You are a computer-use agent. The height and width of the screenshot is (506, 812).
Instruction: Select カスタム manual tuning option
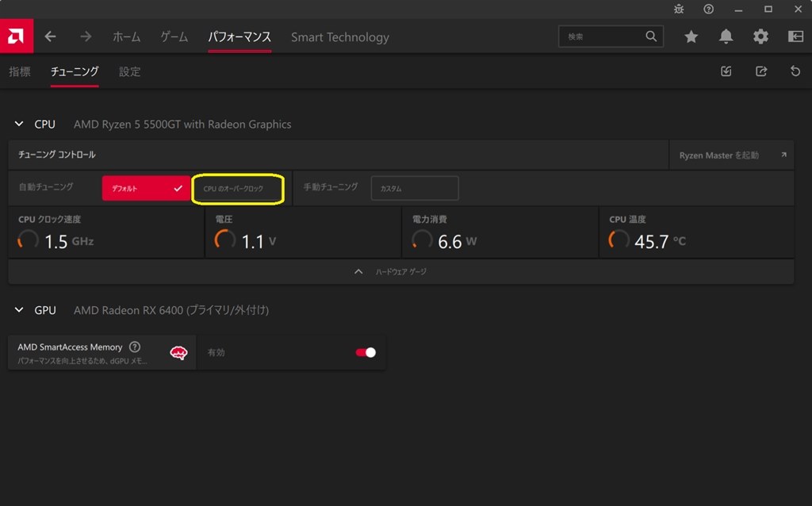pos(415,188)
